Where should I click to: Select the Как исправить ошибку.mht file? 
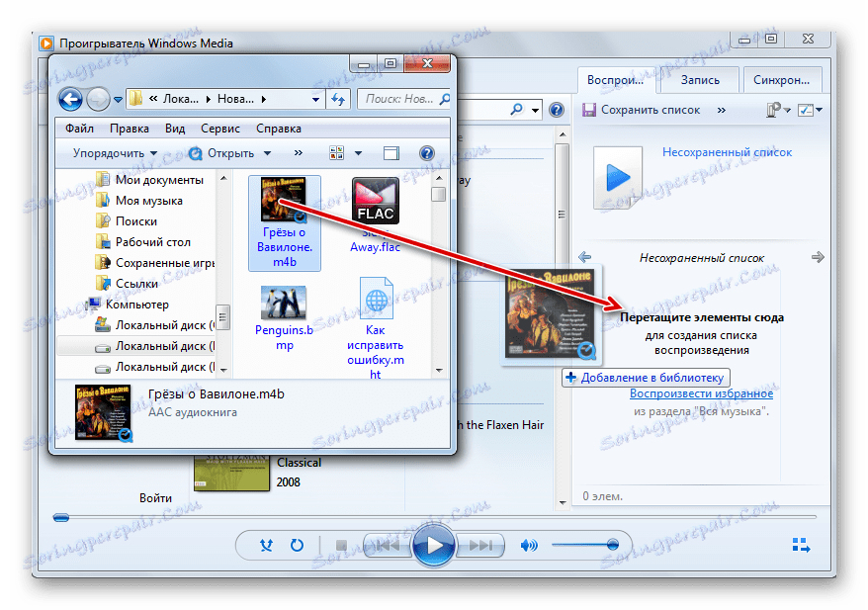376,330
